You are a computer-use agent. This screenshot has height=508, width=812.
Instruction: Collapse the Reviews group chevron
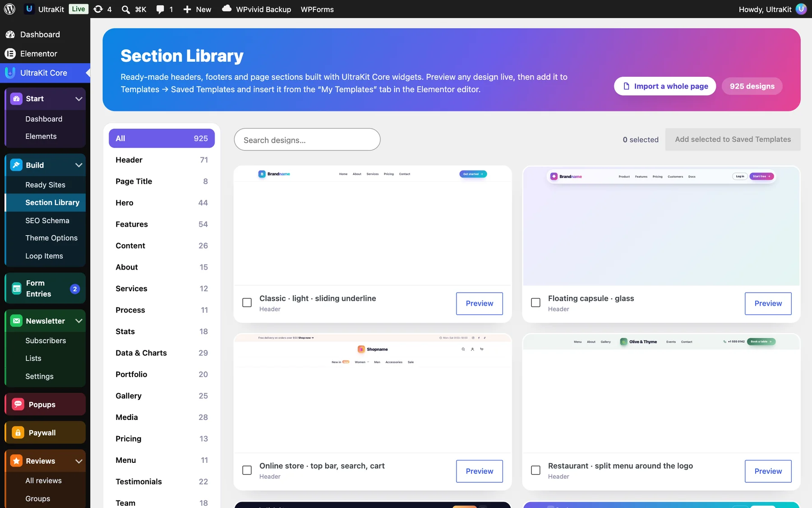pyautogui.click(x=78, y=461)
